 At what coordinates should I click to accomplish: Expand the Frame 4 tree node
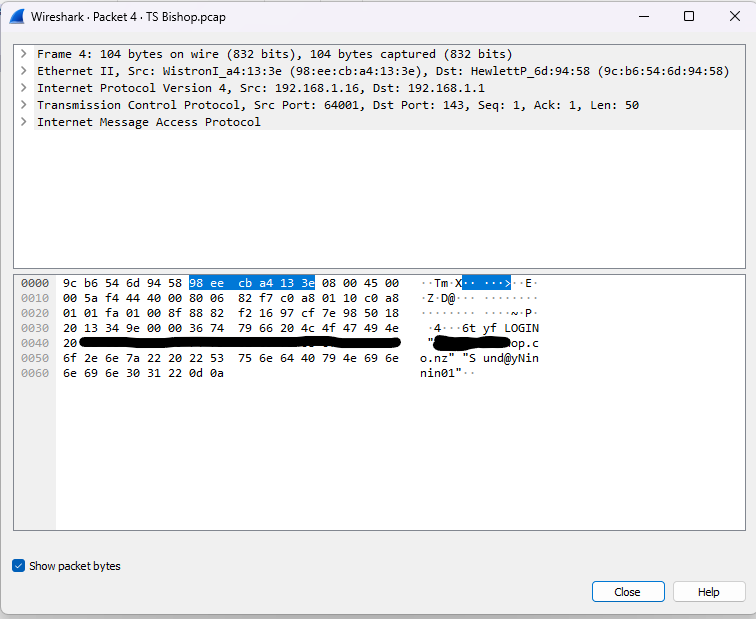pos(23,54)
